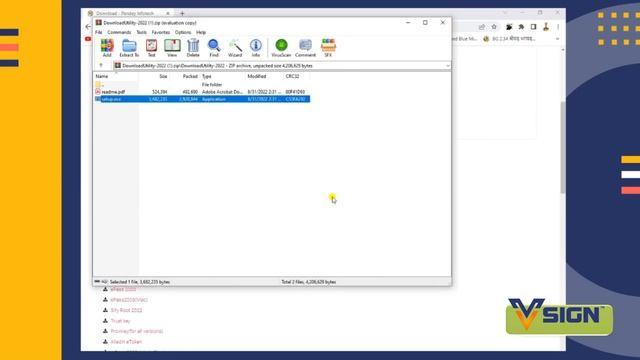The height and width of the screenshot is (360, 640).
Task: Click the WinRAR archive address path field
Action: pyautogui.click(x=282, y=65)
